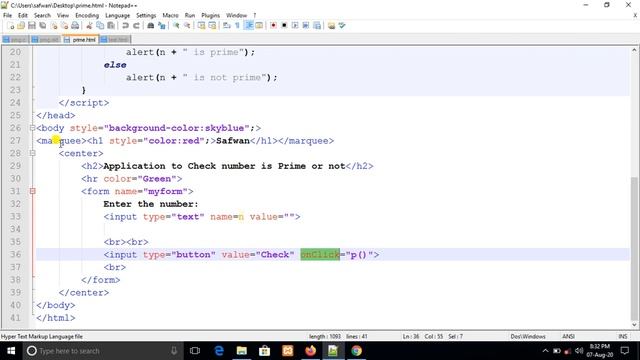Cut selection with the scissors icon
The image size is (640, 360).
click(x=89, y=26)
